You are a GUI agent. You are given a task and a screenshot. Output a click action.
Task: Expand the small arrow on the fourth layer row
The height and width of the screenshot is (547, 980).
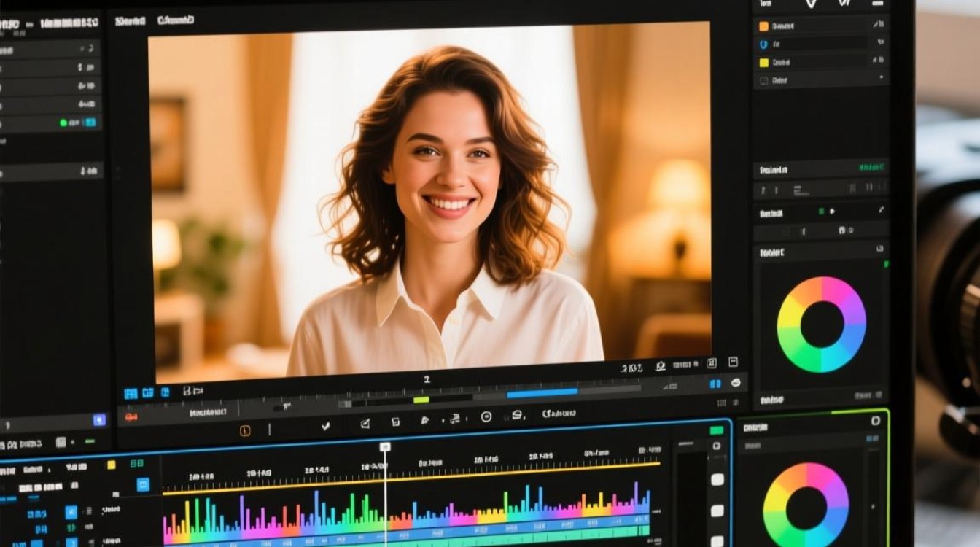881,77
